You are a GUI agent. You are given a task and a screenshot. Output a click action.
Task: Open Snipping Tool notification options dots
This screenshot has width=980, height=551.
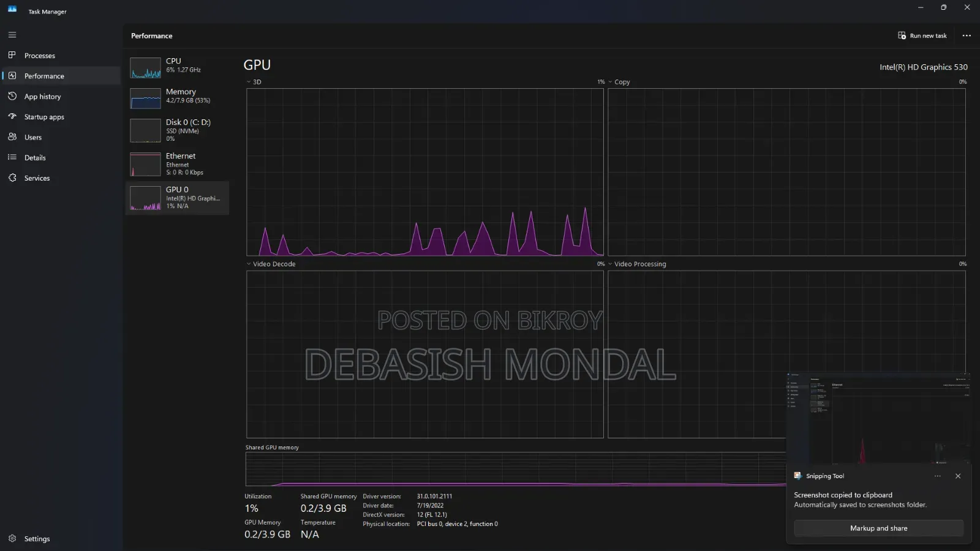pos(938,476)
